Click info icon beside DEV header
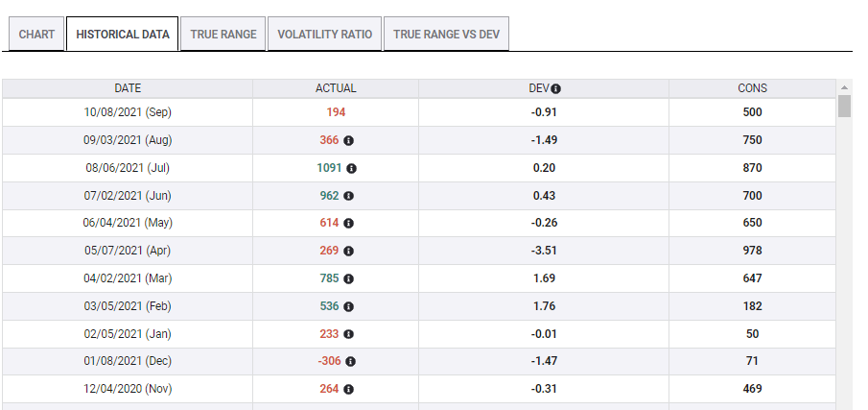The width and height of the screenshot is (868, 410). coord(556,88)
